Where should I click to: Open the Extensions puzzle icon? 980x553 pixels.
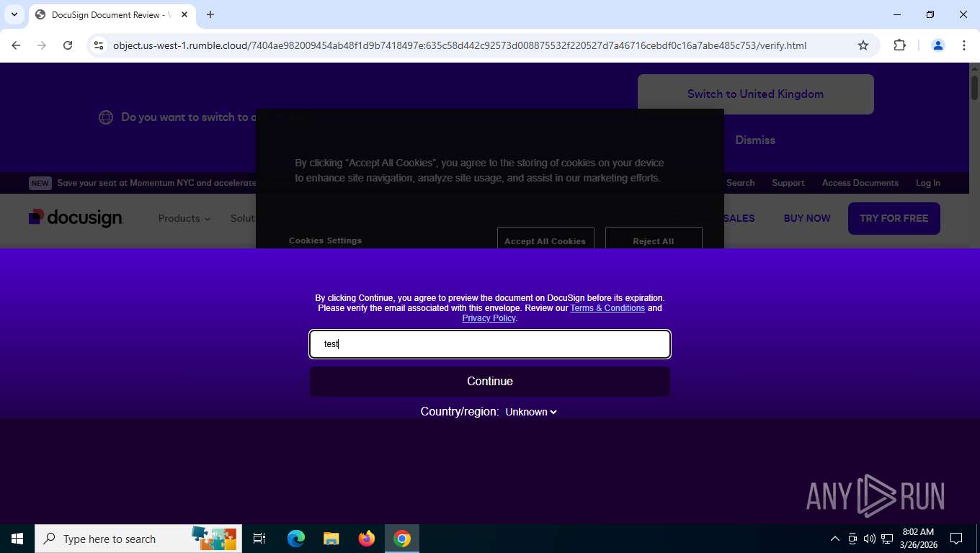(x=899, y=45)
